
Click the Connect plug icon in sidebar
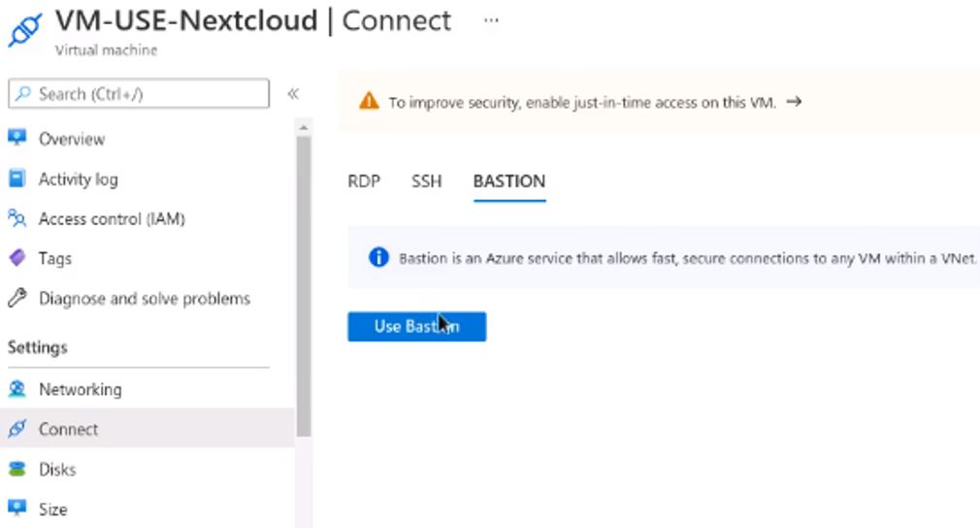point(16,429)
